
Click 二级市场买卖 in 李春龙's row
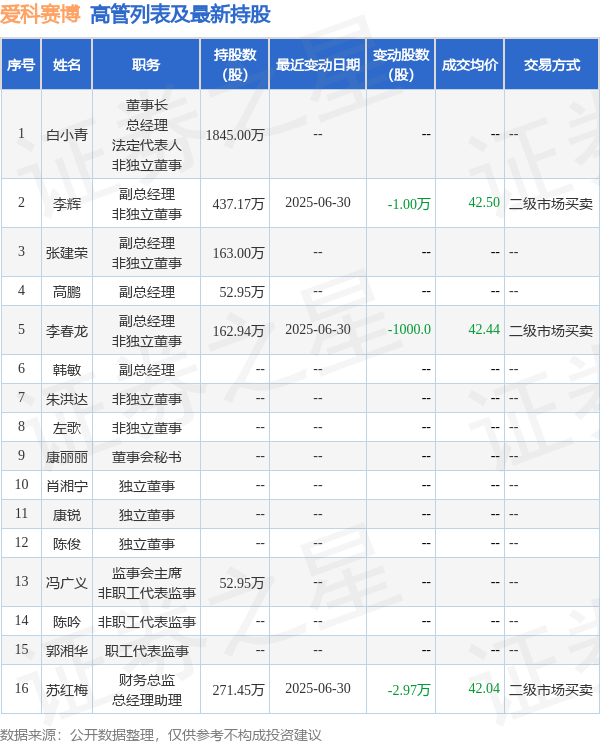point(551,331)
